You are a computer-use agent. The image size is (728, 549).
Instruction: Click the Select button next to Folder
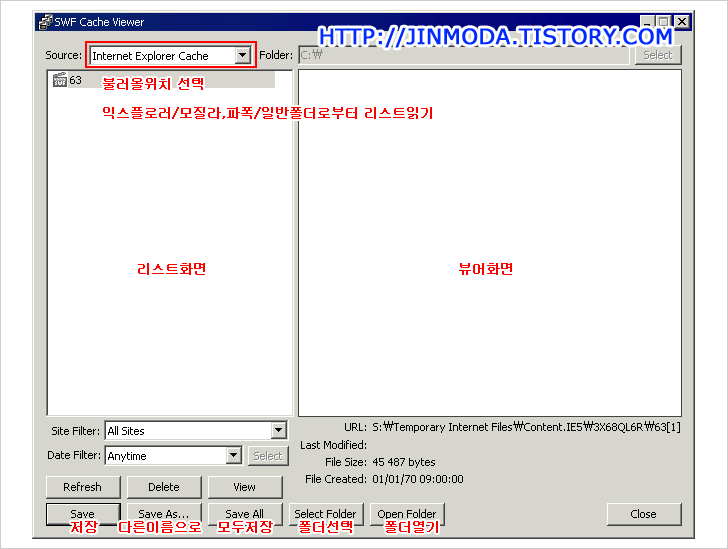coord(657,55)
